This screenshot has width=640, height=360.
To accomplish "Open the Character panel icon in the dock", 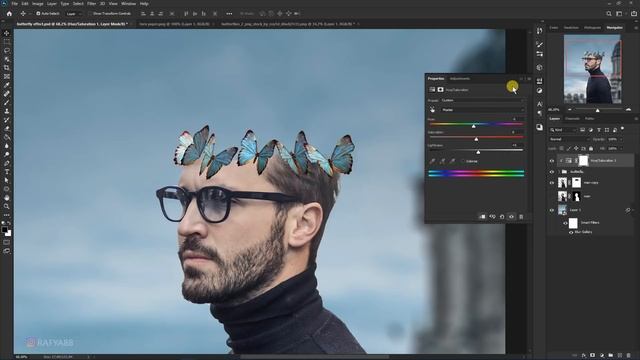I will click(x=540, y=104).
